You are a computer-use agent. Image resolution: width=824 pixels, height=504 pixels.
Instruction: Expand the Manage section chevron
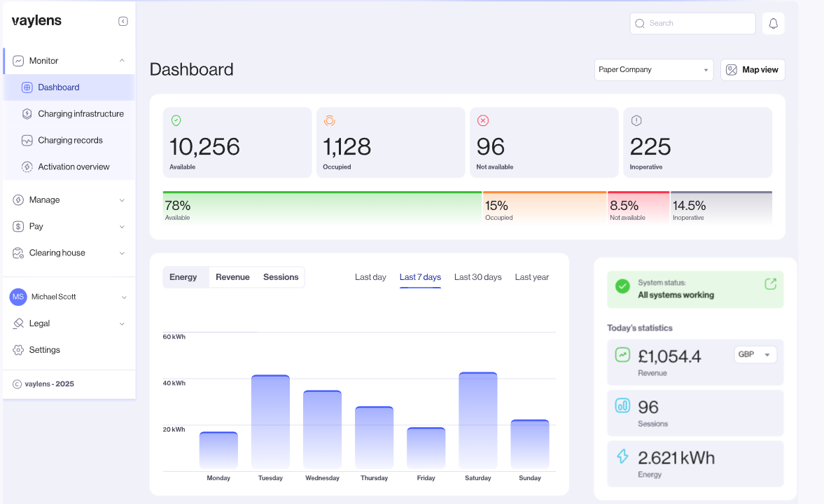tap(122, 200)
